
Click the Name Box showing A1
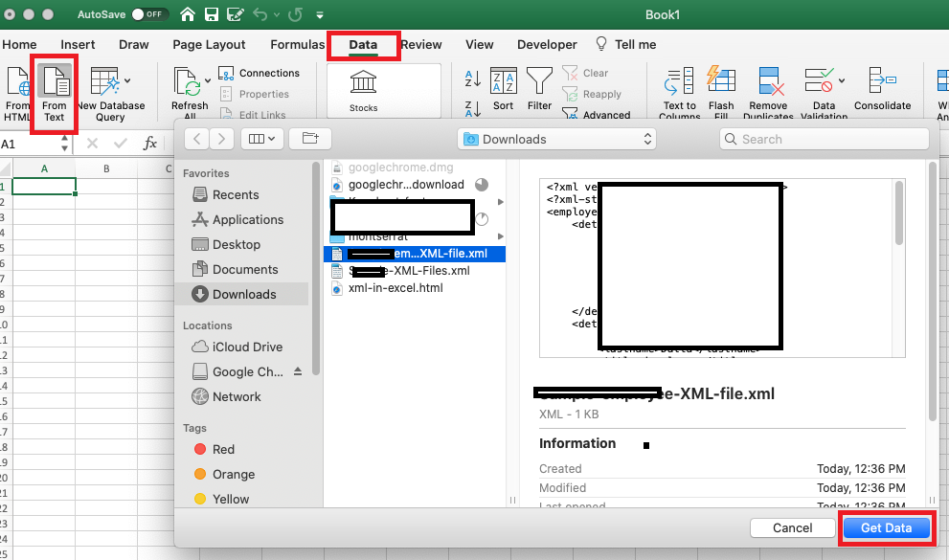coord(31,144)
